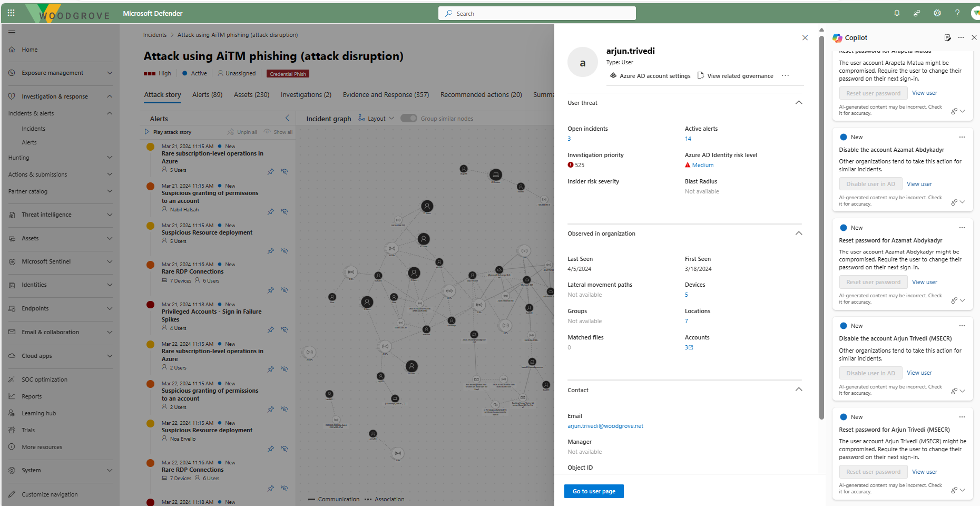
Task: Open the Layout dropdown
Action: click(x=376, y=119)
